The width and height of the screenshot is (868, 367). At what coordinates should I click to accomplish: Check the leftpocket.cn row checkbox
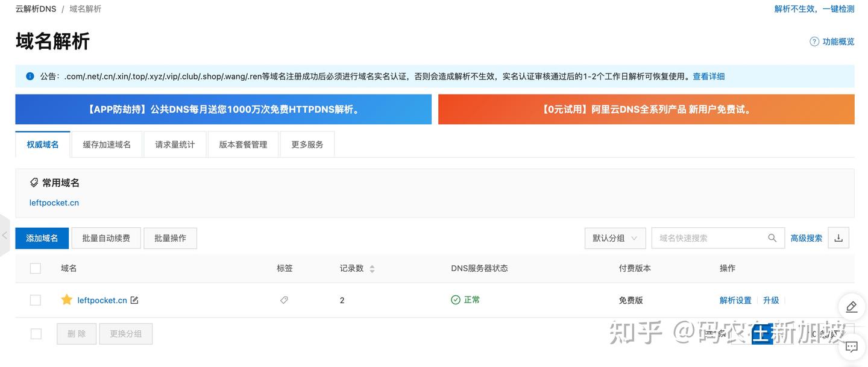point(36,300)
